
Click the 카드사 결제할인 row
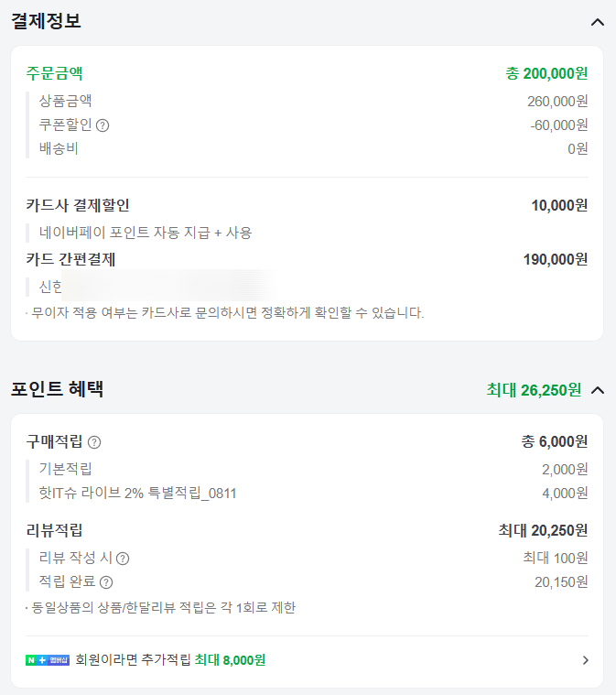click(x=308, y=205)
